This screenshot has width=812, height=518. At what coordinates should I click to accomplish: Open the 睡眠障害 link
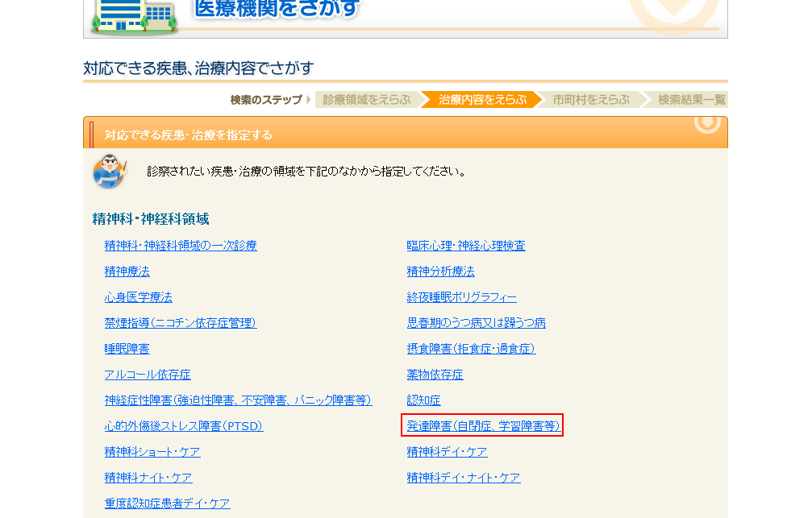pyautogui.click(x=127, y=349)
